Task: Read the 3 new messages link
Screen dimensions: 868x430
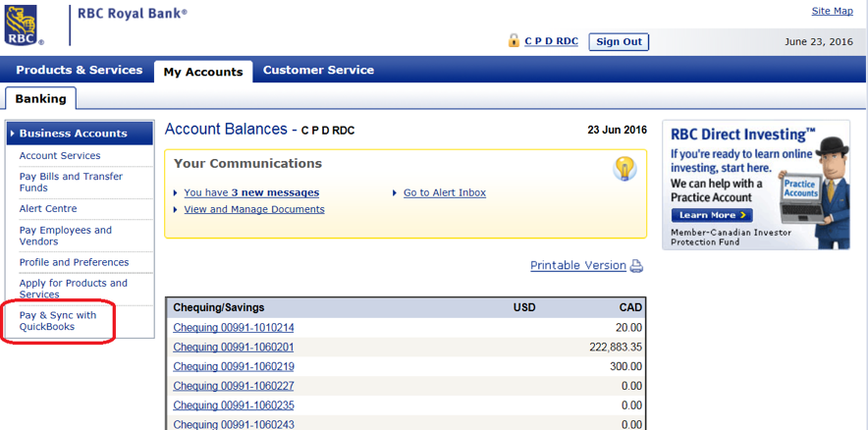Action: coord(251,192)
